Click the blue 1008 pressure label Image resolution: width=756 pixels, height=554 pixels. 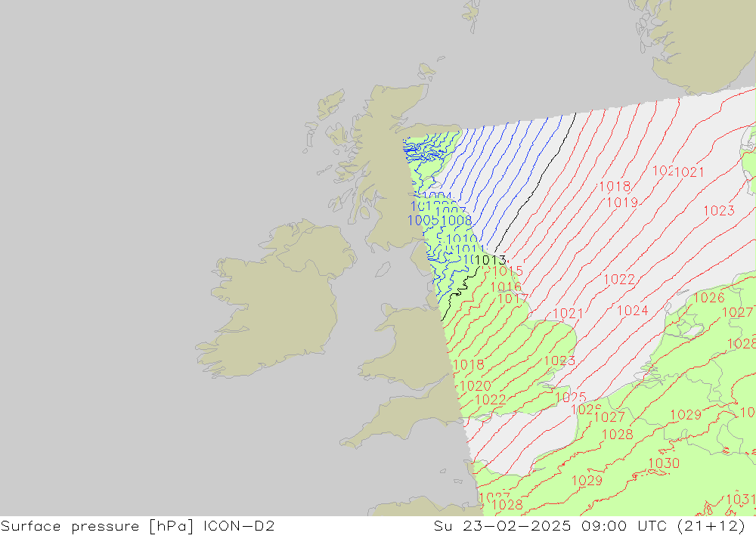point(457,221)
